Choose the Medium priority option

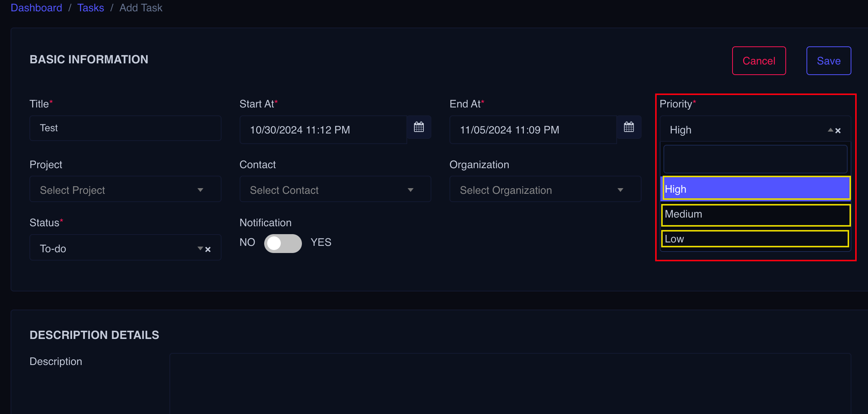point(756,215)
